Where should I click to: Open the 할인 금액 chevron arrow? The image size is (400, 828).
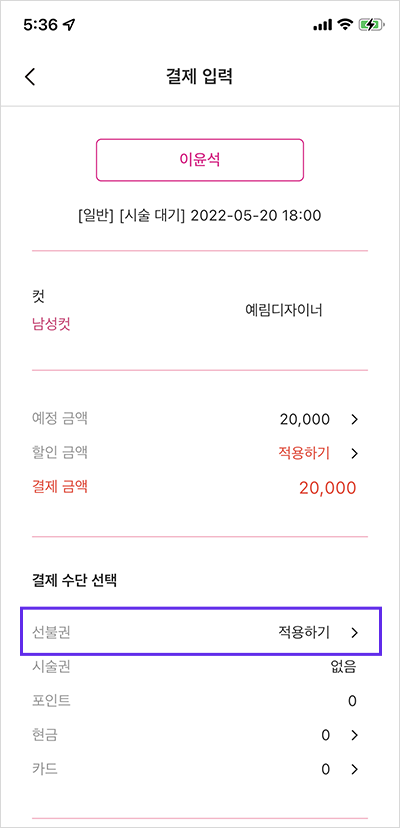tap(355, 453)
